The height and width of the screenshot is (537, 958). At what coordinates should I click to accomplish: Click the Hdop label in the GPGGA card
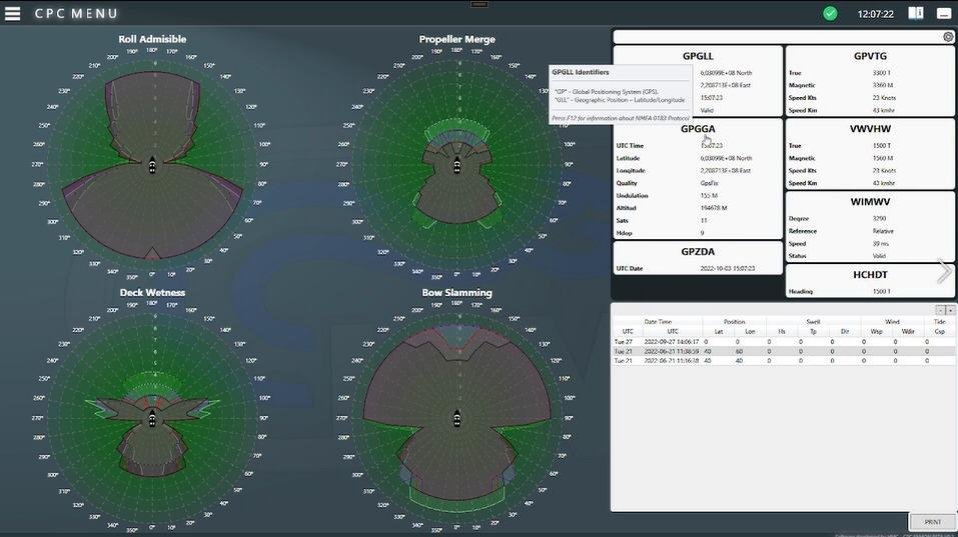[x=624, y=233]
